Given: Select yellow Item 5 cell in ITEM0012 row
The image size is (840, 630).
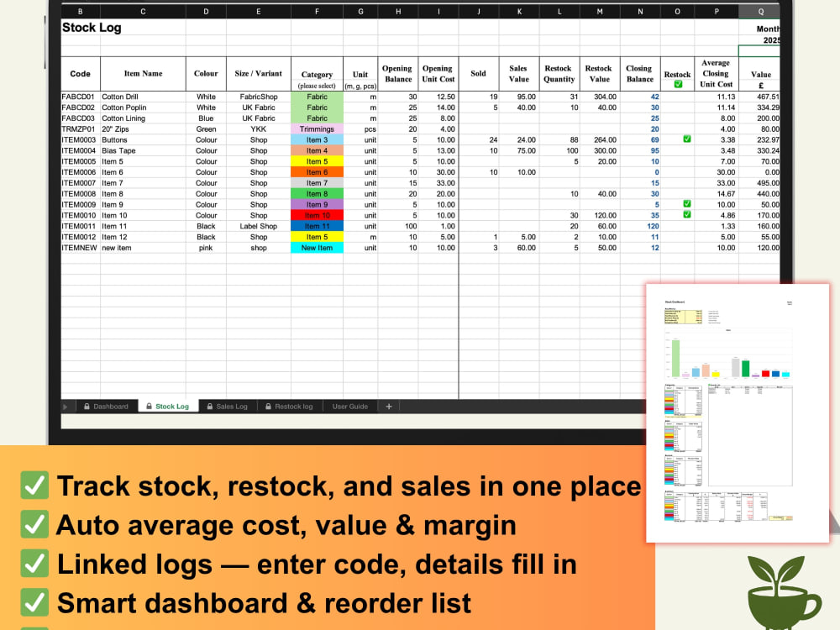Looking at the screenshot, I should point(317,237).
